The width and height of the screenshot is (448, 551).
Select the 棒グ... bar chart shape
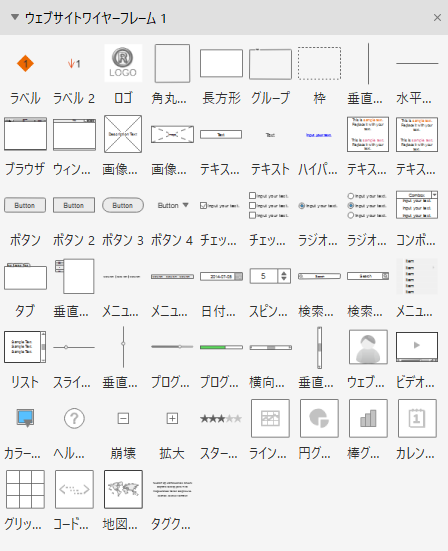(x=368, y=418)
